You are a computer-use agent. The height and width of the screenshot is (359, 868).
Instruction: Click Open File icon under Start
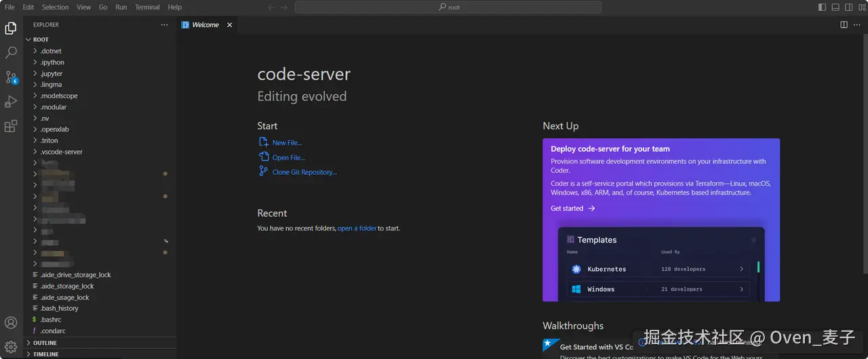point(264,157)
